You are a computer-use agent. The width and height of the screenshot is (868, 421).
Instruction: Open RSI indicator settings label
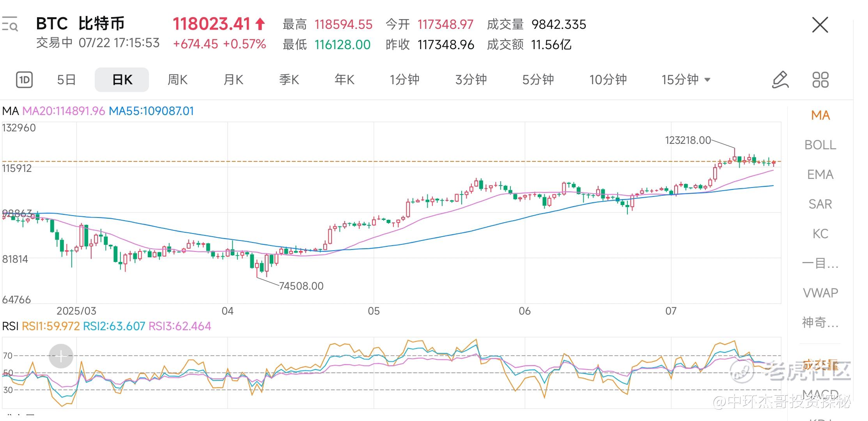10,326
